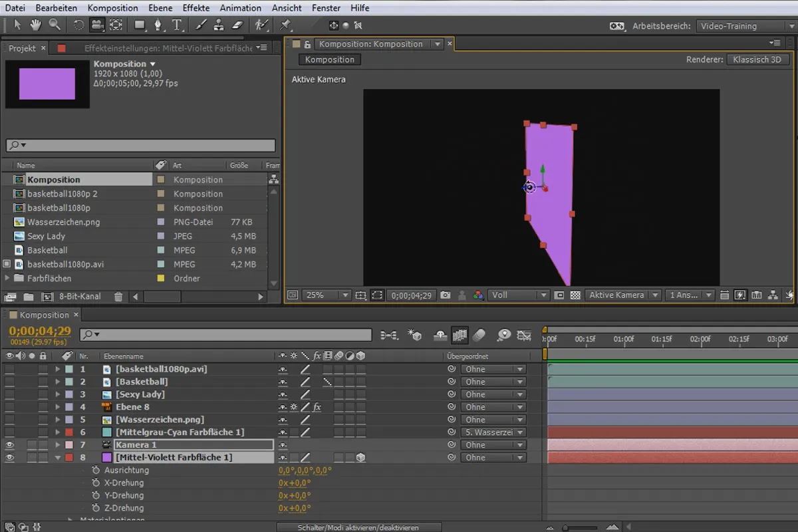Switch to the Effekteinstellungen tab

[168, 49]
